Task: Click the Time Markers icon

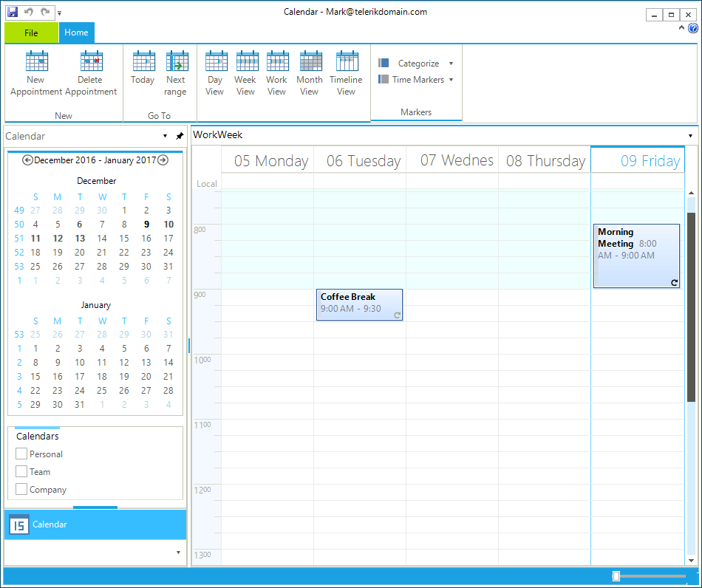Action: pos(384,79)
